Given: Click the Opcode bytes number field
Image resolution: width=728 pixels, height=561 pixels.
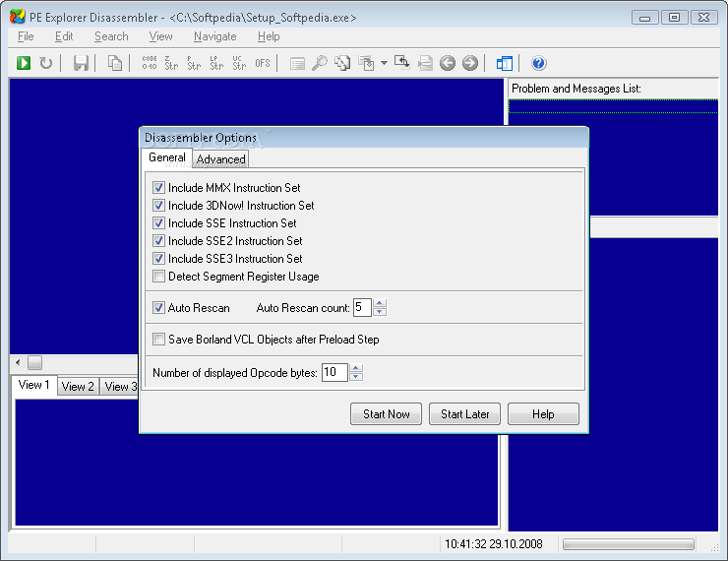Looking at the screenshot, I should [x=334, y=372].
